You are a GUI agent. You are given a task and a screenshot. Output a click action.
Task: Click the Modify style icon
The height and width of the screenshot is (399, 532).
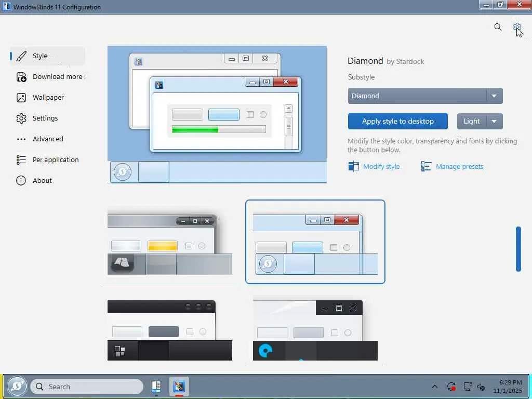[x=353, y=167]
